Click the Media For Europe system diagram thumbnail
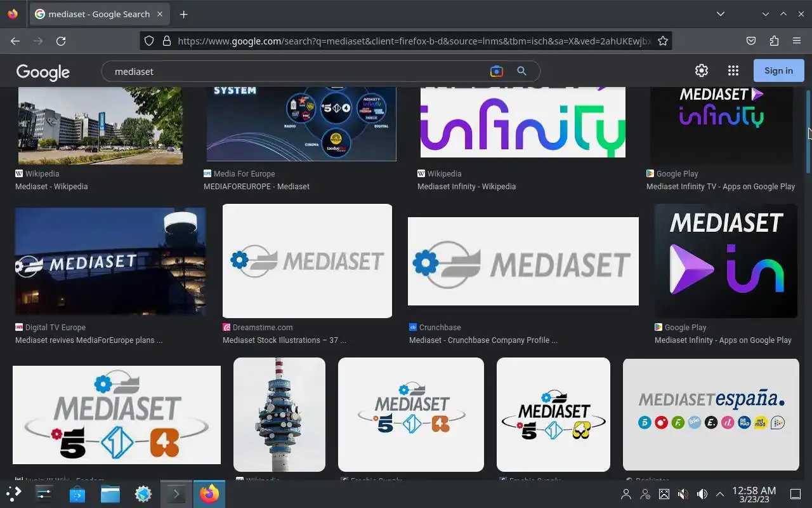Image resolution: width=812 pixels, height=508 pixels. (x=301, y=124)
